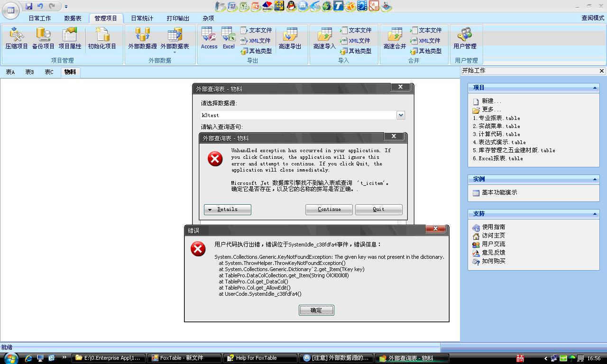This screenshot has width=607, height=364.
Task: Open recent file 1.专业报表.table
Action: [x=497, y=118]
